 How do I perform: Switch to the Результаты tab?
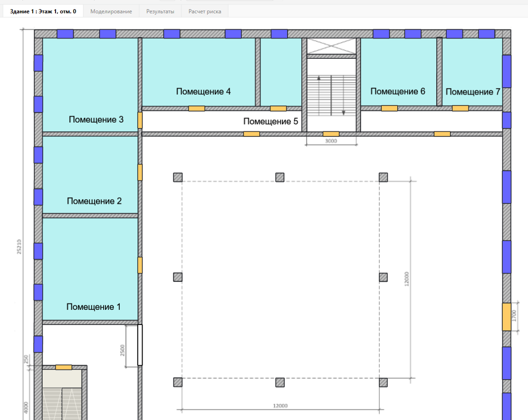[x=160, y=11]
